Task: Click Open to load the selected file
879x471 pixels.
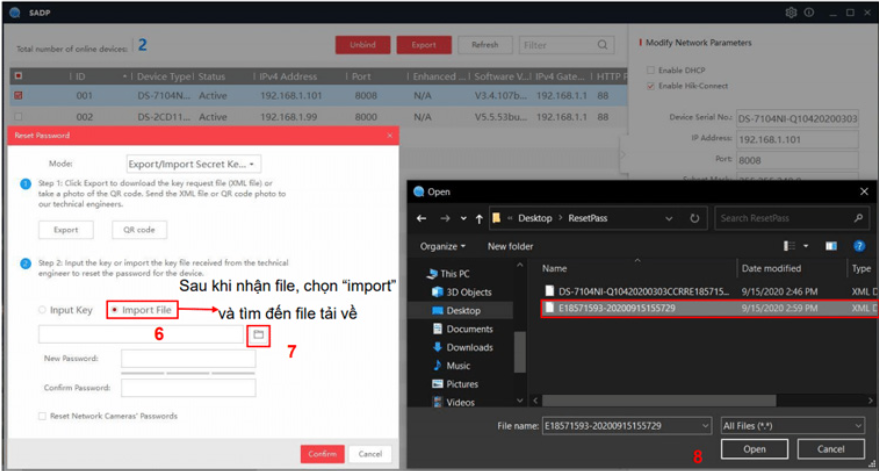Action: coord(754,449)
